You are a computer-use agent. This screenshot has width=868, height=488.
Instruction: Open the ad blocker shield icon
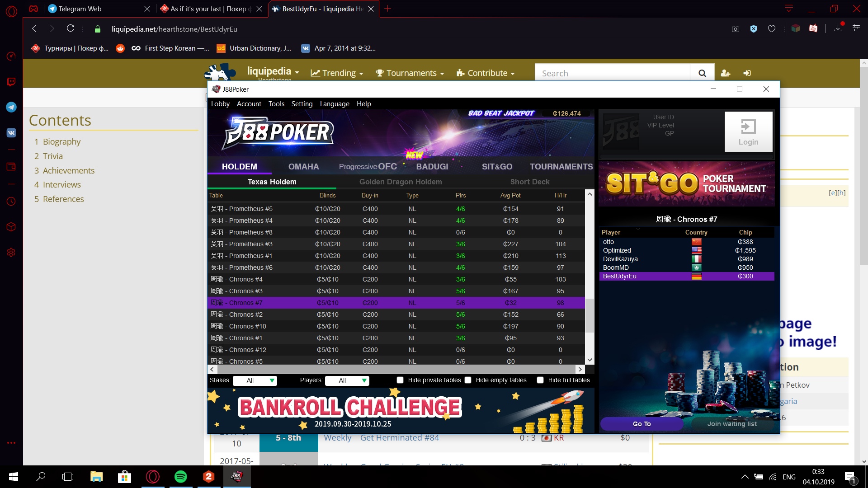click(x=754, y=29)
